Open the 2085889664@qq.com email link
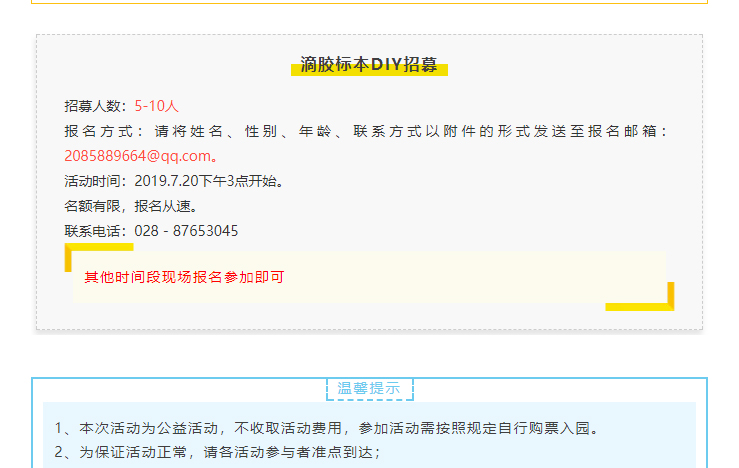This screenshot has width=739, height=468. click(x=138, y=156)
